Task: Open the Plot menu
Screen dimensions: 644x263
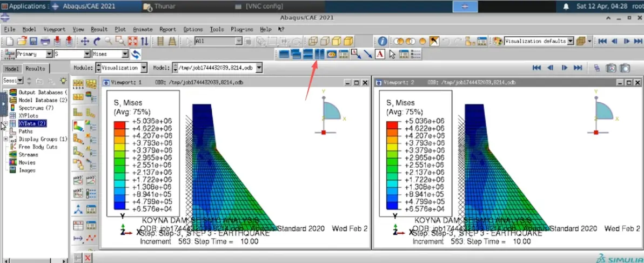Action: click(x=120, y=29)
